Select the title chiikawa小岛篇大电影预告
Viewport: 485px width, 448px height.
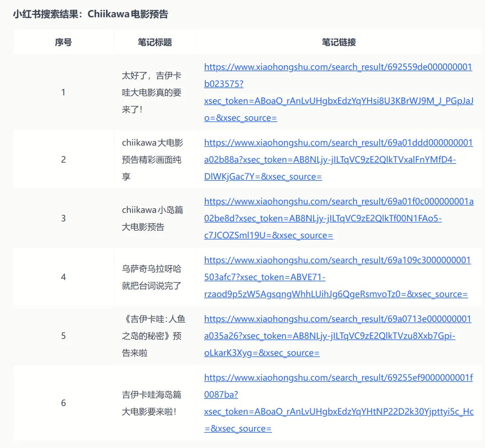point(153,218)
